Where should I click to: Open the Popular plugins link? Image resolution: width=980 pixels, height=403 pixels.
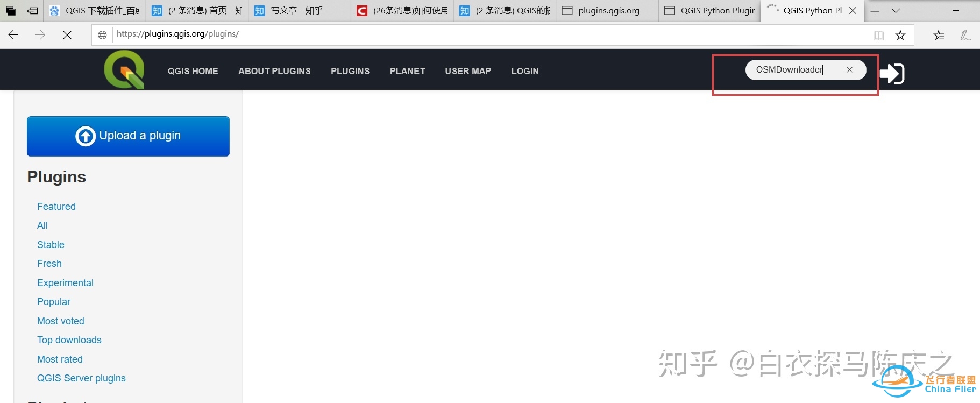[x=54, y=302]
